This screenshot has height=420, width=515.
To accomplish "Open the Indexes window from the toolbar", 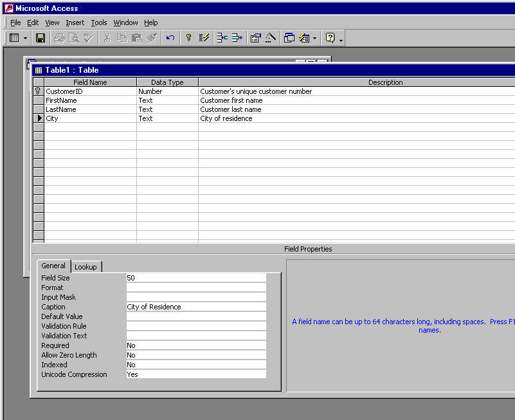I will click(204, 38).
